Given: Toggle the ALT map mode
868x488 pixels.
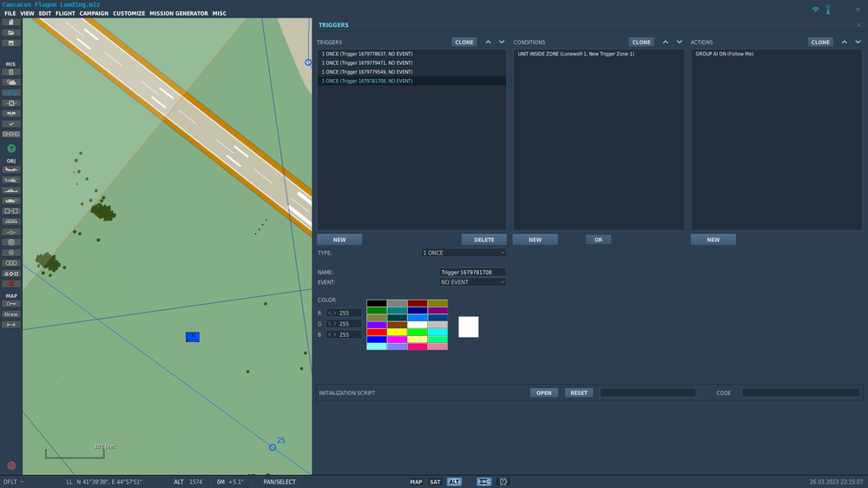Looking at the screenshot, I should 454,482.
